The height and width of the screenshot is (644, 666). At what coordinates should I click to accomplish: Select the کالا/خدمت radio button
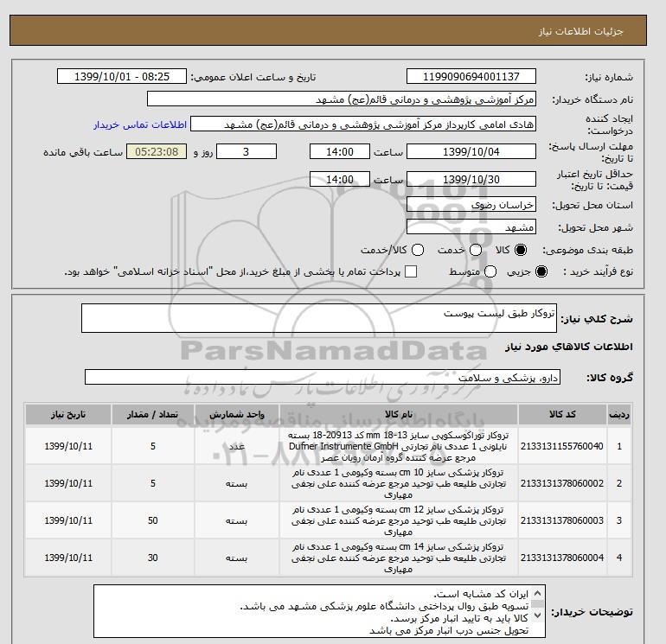[418, 250]
